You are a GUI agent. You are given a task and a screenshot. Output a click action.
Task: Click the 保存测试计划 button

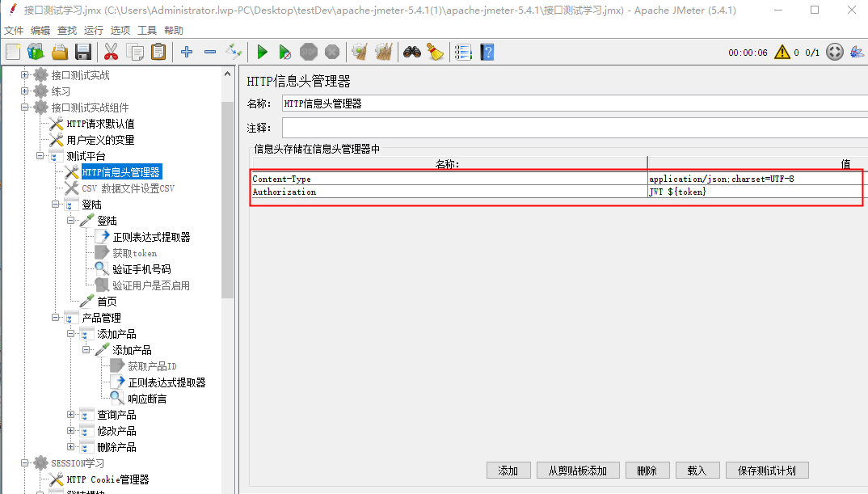(x=767, y=471)
